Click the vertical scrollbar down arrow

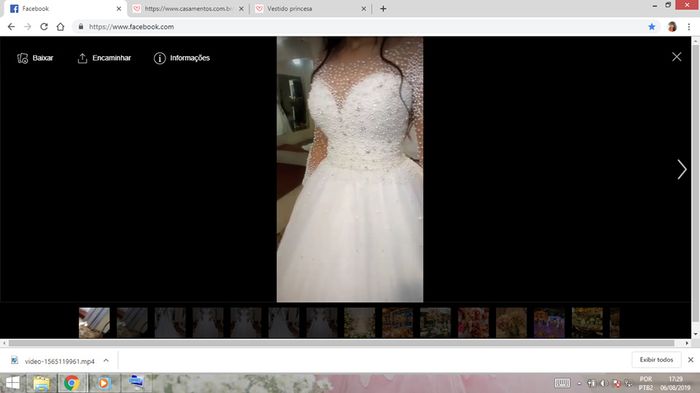click(x=695, y=334)
